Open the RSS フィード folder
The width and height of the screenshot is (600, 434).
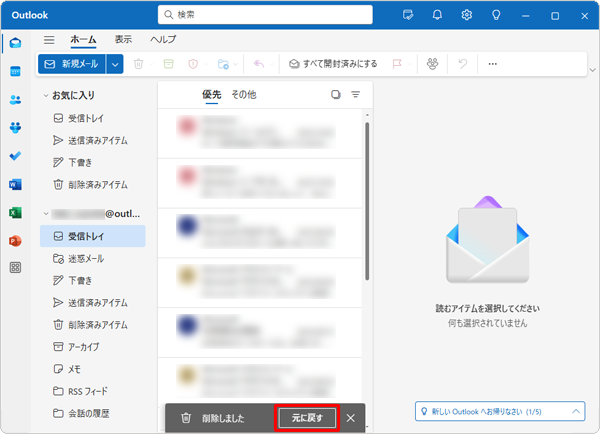[x=93, y=391]
